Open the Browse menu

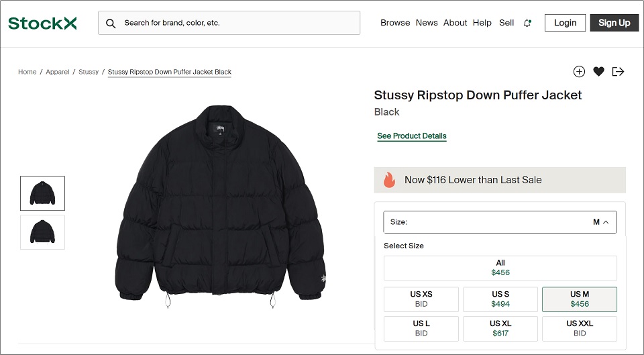(x=395, y=23)
